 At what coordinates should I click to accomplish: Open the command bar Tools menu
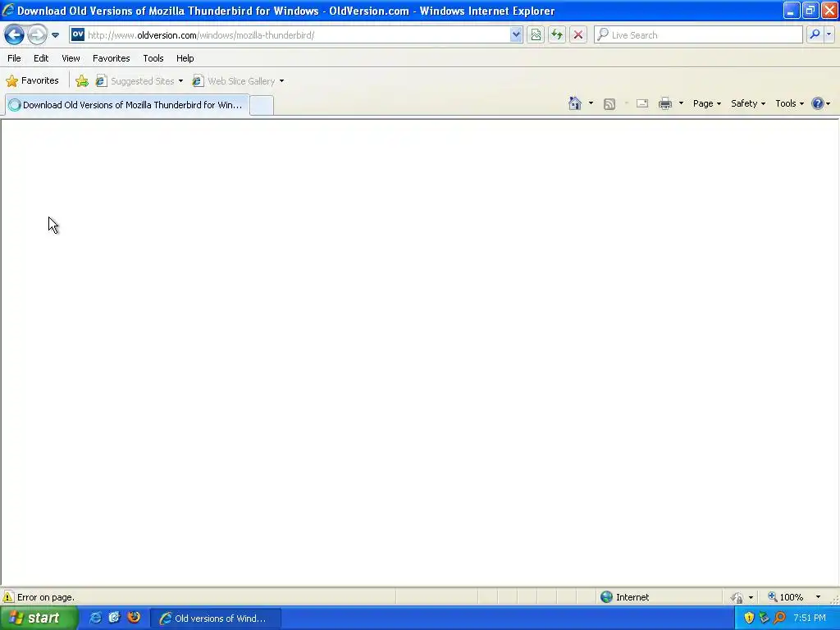pos(789,103)
